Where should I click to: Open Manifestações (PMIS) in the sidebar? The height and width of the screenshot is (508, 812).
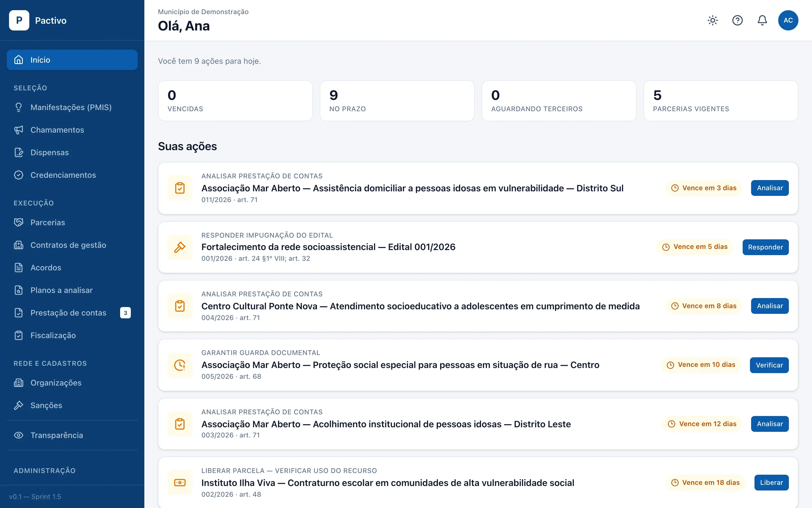point(72,107)
